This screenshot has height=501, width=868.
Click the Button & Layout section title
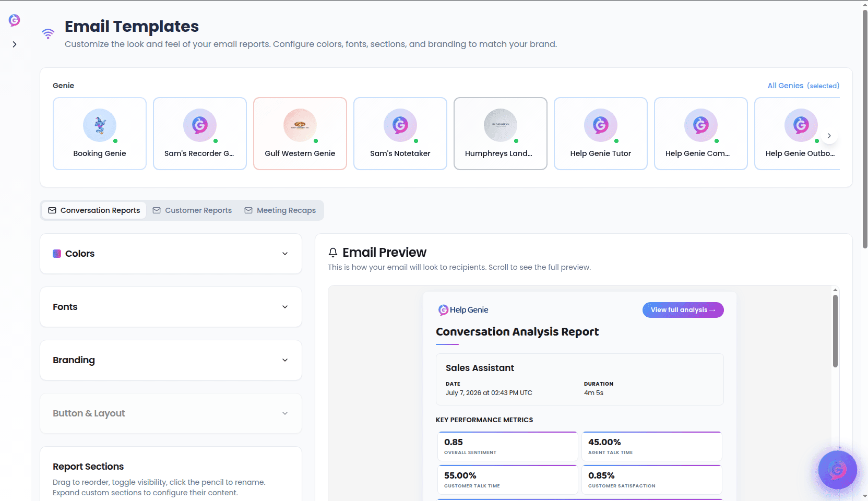tap(89, 413)
